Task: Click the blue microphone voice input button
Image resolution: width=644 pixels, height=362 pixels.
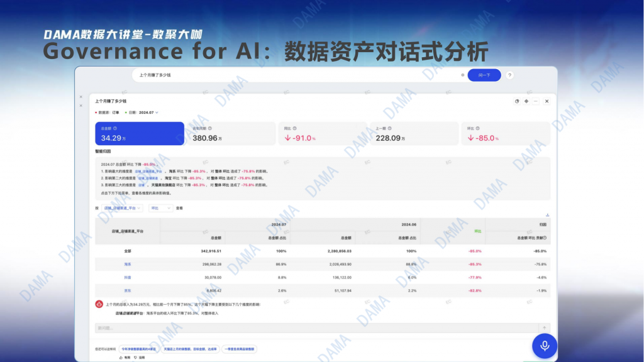Action: [x=545, y=346]
